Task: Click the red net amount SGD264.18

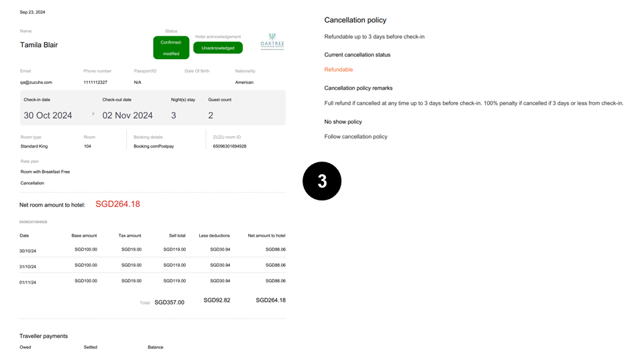Action: (x=118, y=204)
